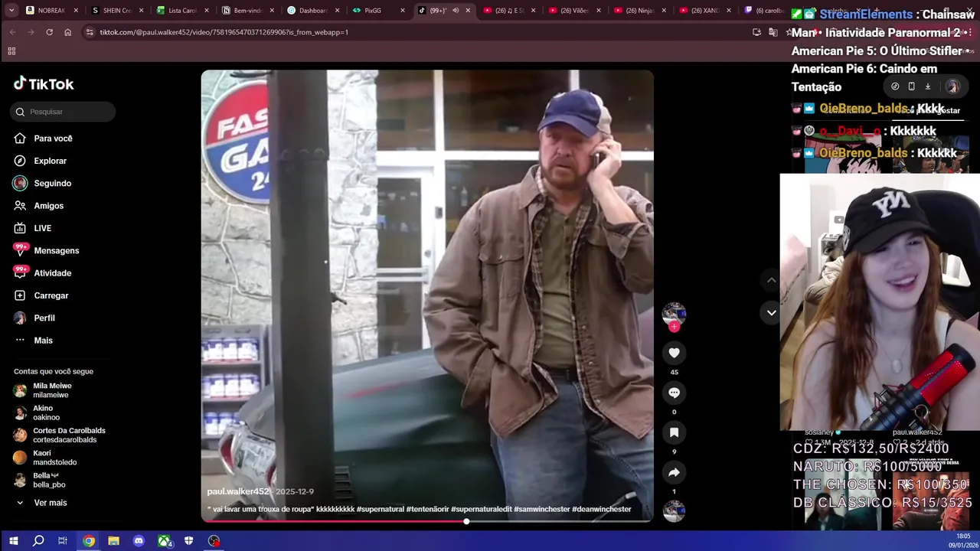Close the active TikTok tab

467,11
